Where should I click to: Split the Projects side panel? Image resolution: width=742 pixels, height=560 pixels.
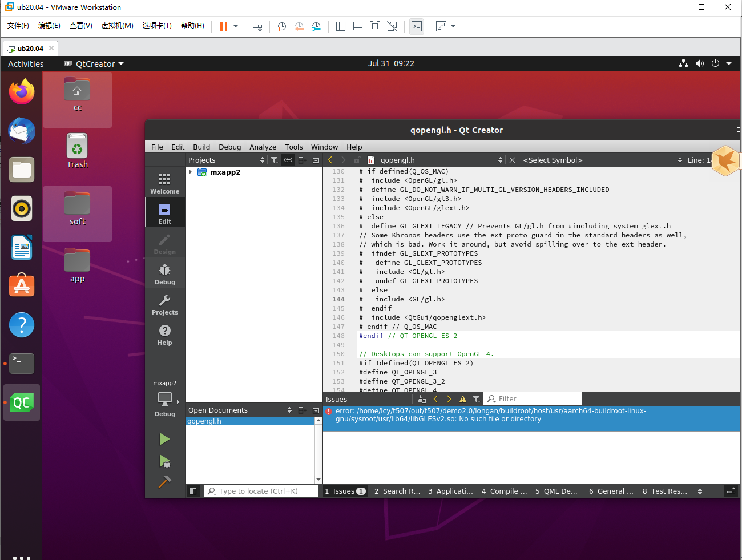point(303,160)
